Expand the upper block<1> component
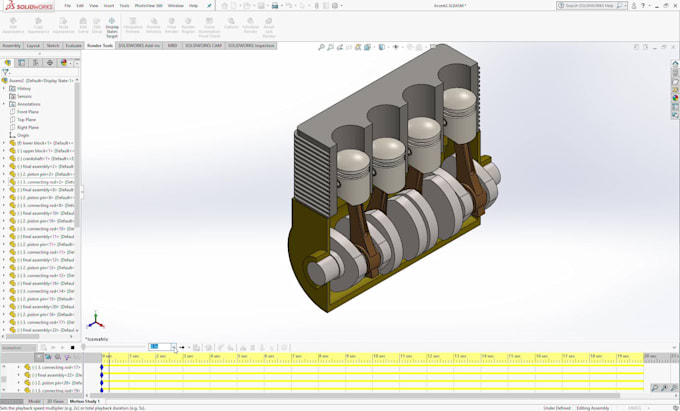 click(4, 151)
